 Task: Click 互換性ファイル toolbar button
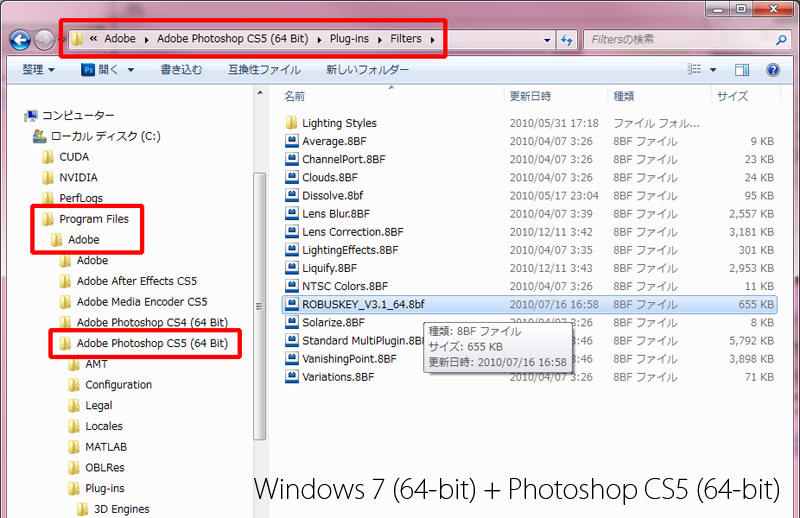264,70
